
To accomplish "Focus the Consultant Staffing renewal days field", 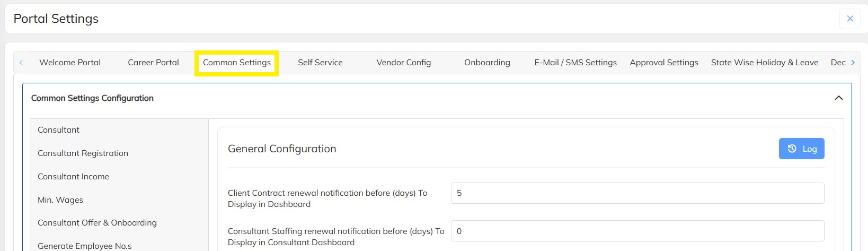I will pyautogui.click(x=637, y=231).
